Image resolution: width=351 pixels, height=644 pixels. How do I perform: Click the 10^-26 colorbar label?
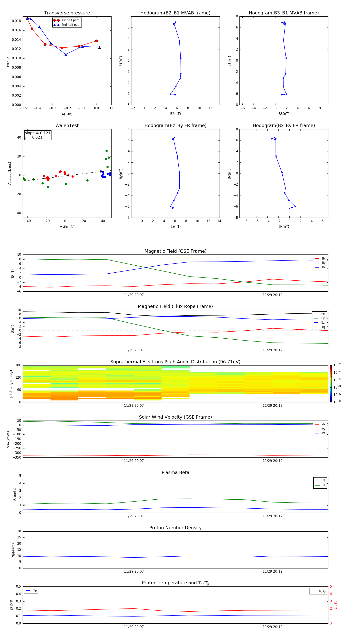[x=337, y=365]
